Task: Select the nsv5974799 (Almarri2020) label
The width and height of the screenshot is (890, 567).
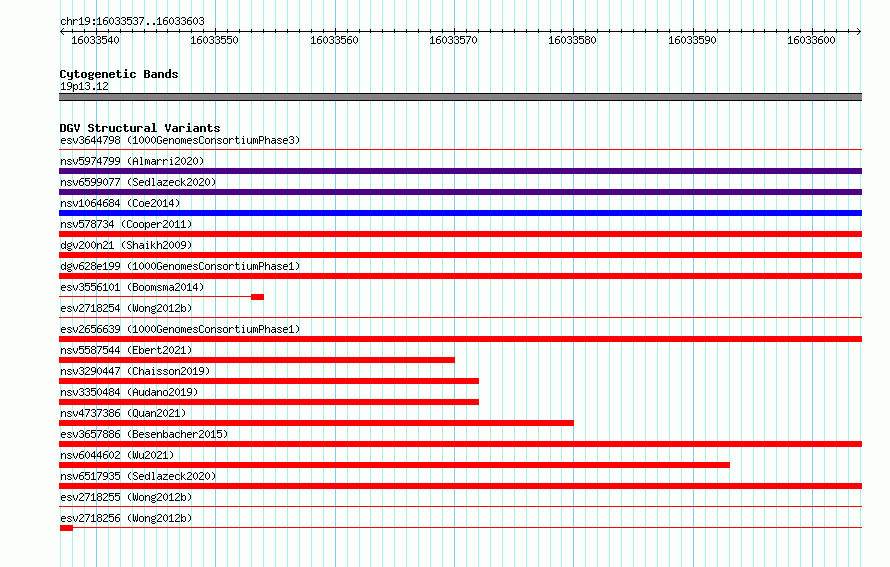Action: click(132, 161)
